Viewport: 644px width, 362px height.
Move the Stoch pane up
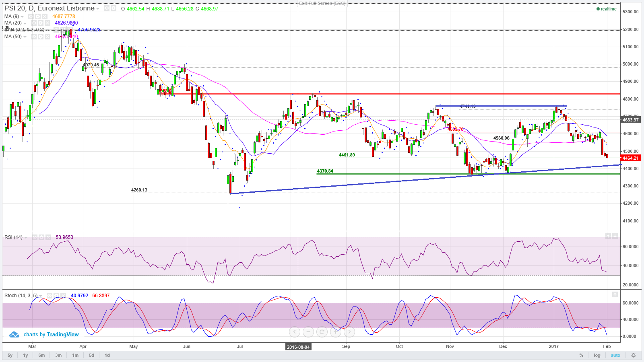615,295
